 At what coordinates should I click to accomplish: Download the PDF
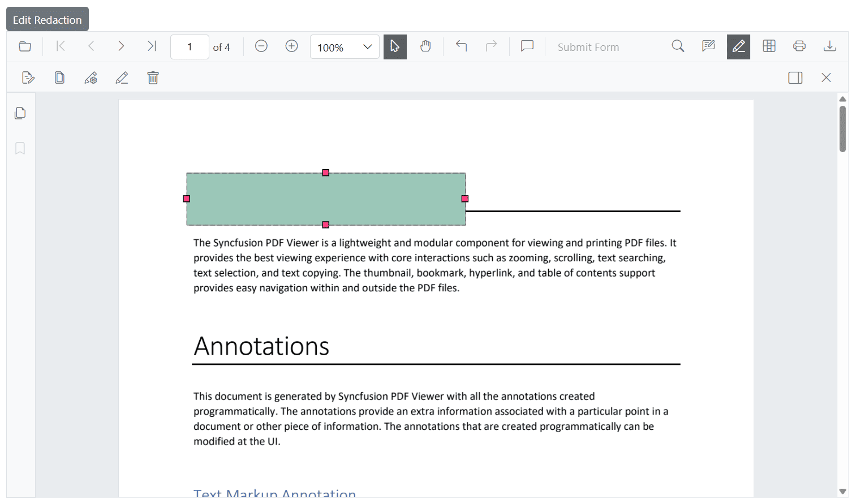[x=830, y=46]
